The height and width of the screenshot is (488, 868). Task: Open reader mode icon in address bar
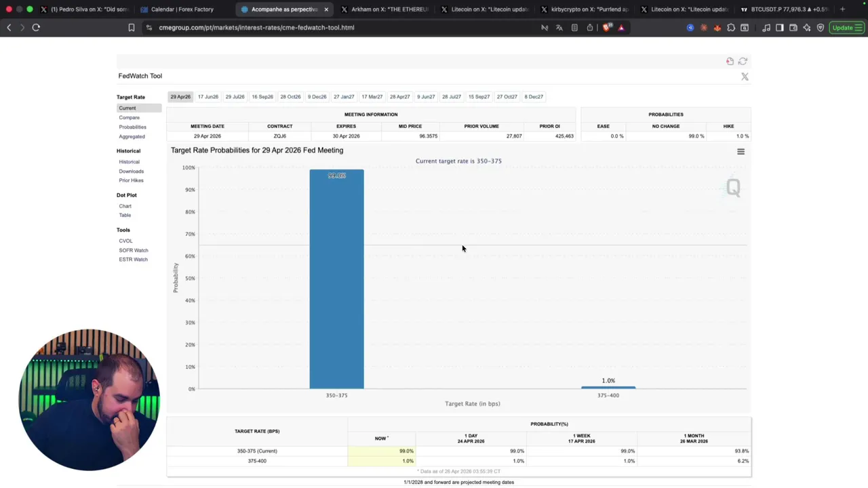[x=574, y=28]
